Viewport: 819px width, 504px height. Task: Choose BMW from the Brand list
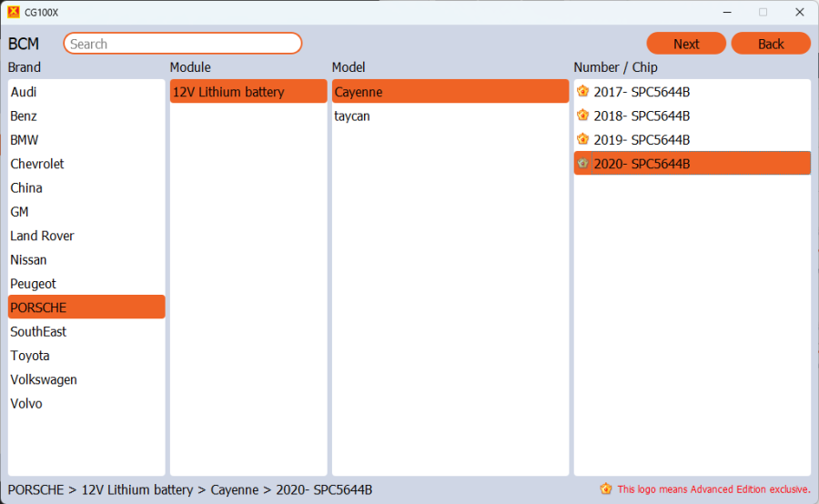pos(25,140)
